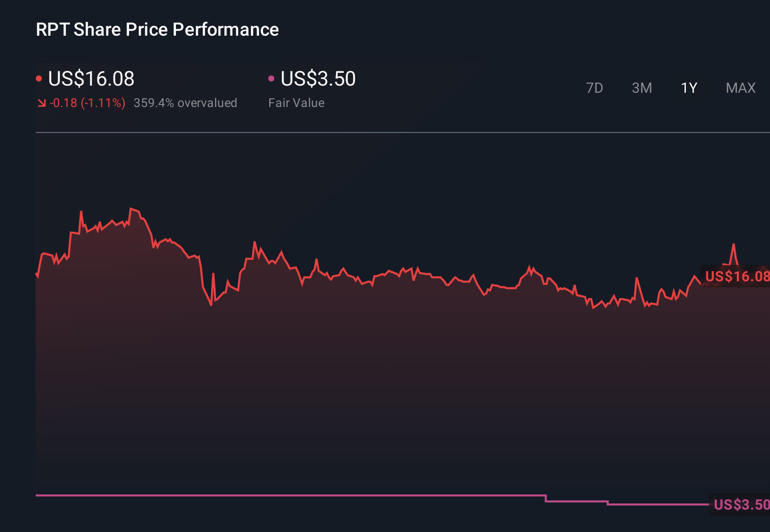Screen dimensions: 770x532
Task: Show the MAX price history
Action: click(740, 88)
